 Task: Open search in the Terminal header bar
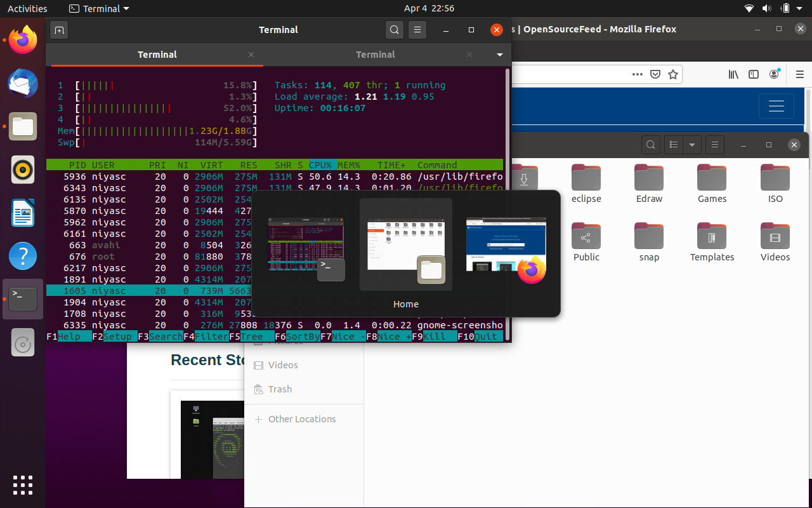pyautogui.click(x=394, y=30)
